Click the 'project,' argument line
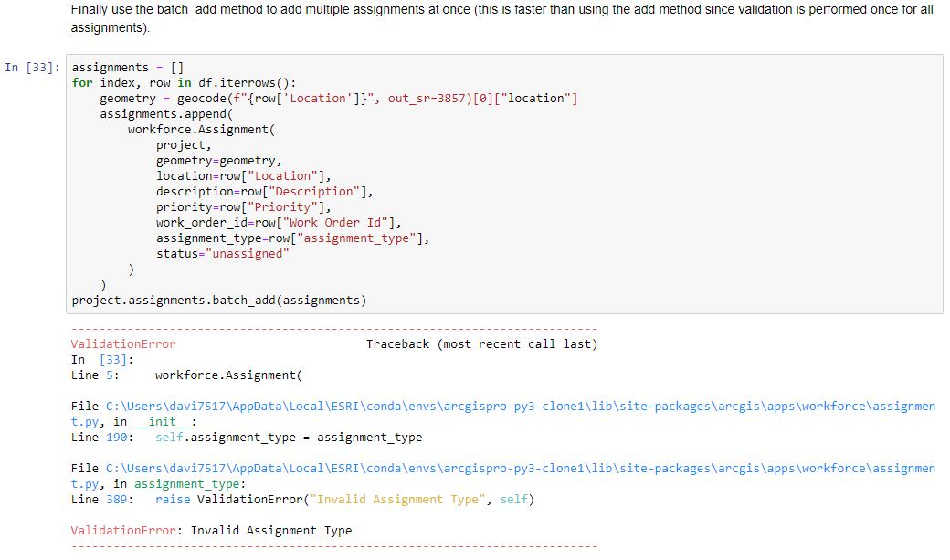 [x=184, y=145]
